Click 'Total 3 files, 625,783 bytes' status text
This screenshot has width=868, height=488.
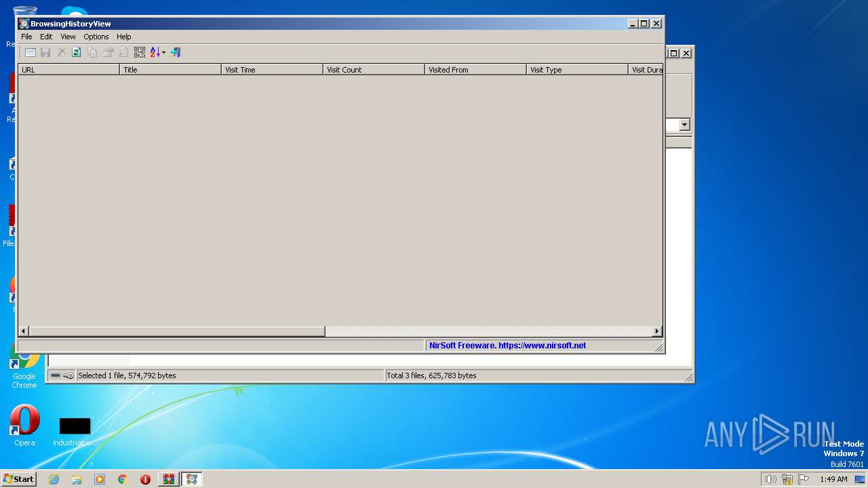431,375
